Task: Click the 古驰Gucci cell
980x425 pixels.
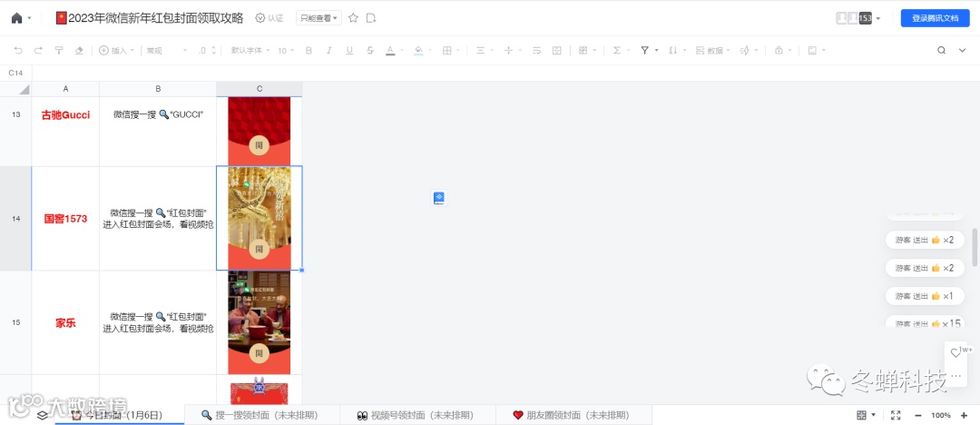Action: point(65,132)
